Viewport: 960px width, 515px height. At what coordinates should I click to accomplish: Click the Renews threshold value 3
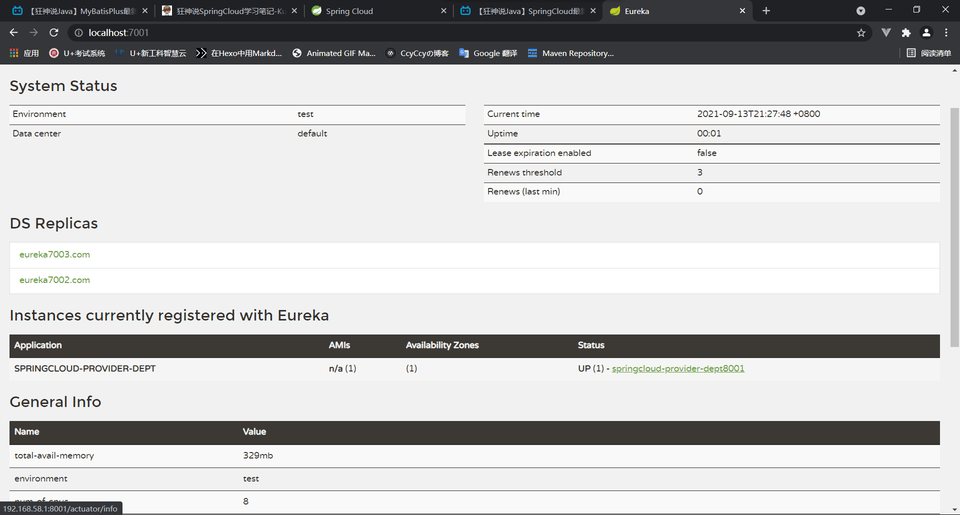(x=700, y=173)
